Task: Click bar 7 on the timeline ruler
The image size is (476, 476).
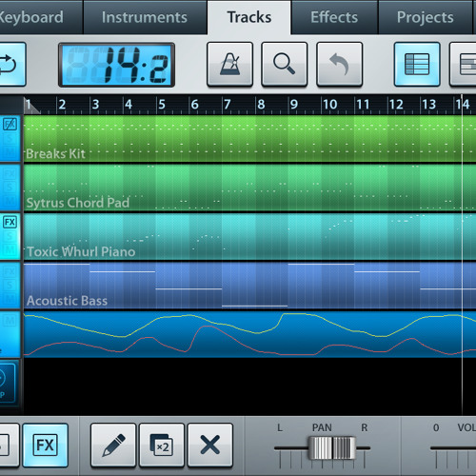Action: [x=227, y=104]
